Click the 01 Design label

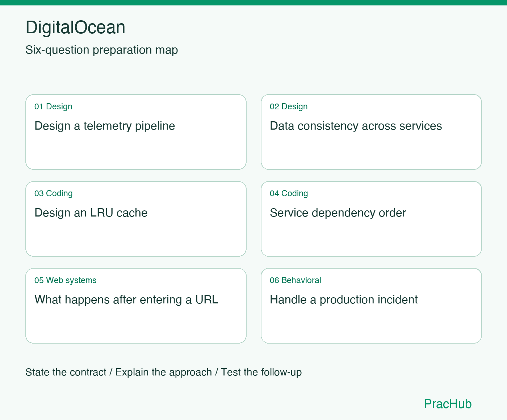pyautogui.click(x=53, y=106)
